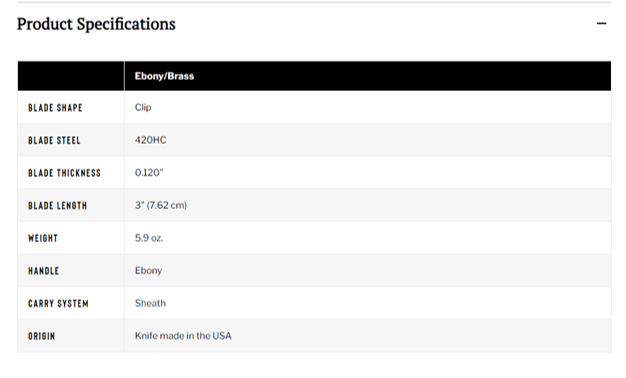The height and width of the screenshot is (378, 626).
Task: Select the Ebony/Brass column header
Action: [x=164, y=76]
